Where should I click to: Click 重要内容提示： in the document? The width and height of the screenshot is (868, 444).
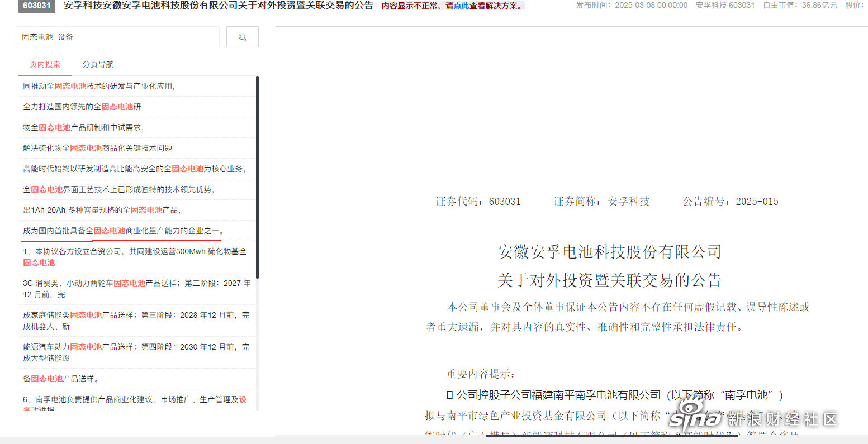point(481,374)
